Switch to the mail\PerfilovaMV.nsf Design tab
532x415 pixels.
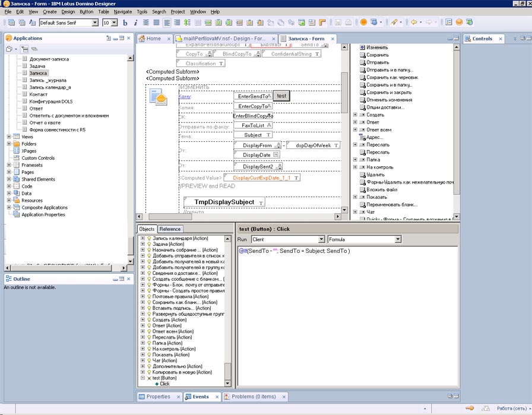pos(224,39)
